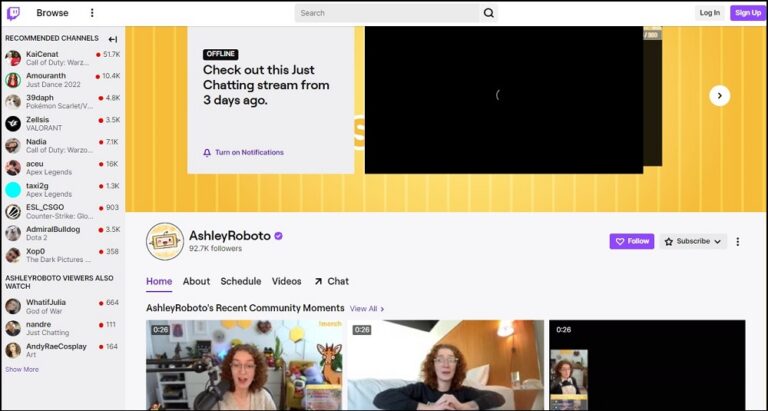The width and height of the screenshot is (768, 411).
Task: Expand View All community moments
Action: click(x=366, y=309)
